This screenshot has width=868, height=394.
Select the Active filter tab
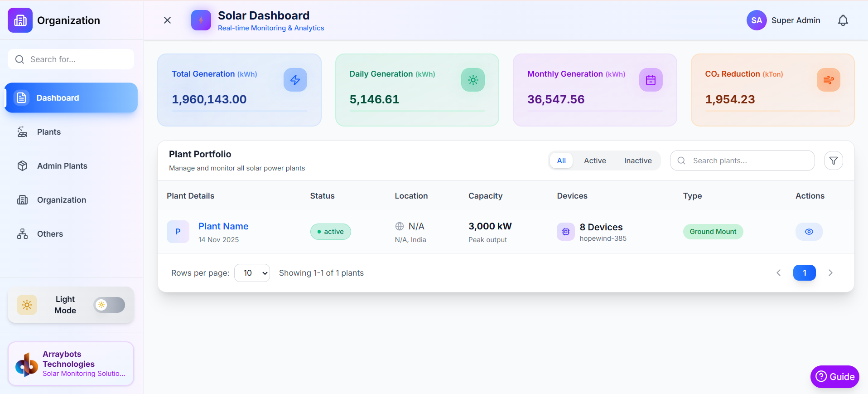(x=594, y=161)
